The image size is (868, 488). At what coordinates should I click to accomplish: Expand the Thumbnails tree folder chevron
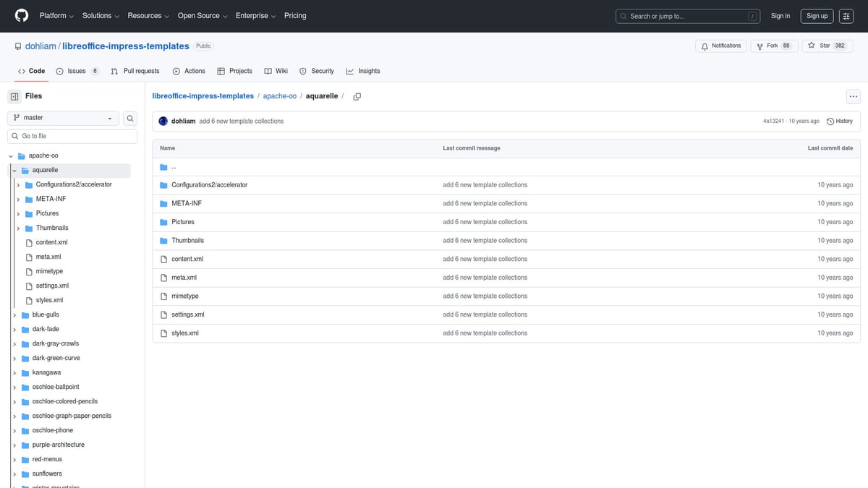(18, 228)
